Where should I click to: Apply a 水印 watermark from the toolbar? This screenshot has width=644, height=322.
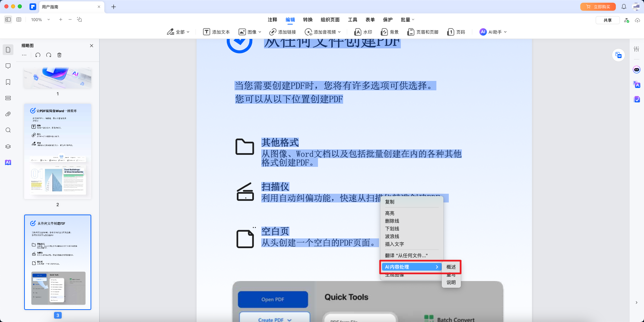point(363,32)
